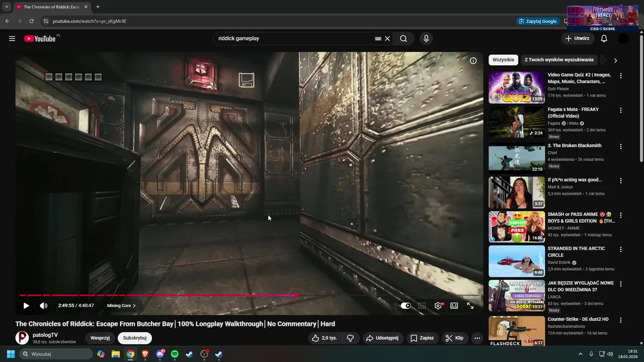Screen dimensions: 644x362
Task: Click the Wesprzyj button
Action: point(100,338)
